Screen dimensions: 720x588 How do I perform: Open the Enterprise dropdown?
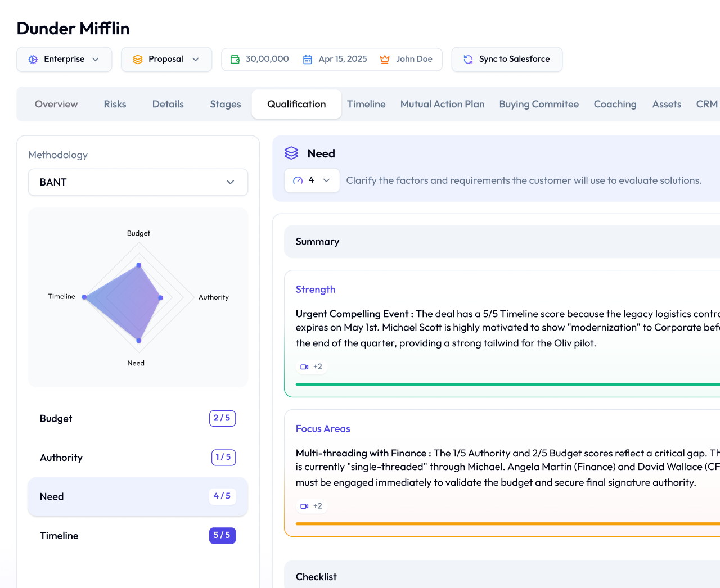click(x=64, y=59)
